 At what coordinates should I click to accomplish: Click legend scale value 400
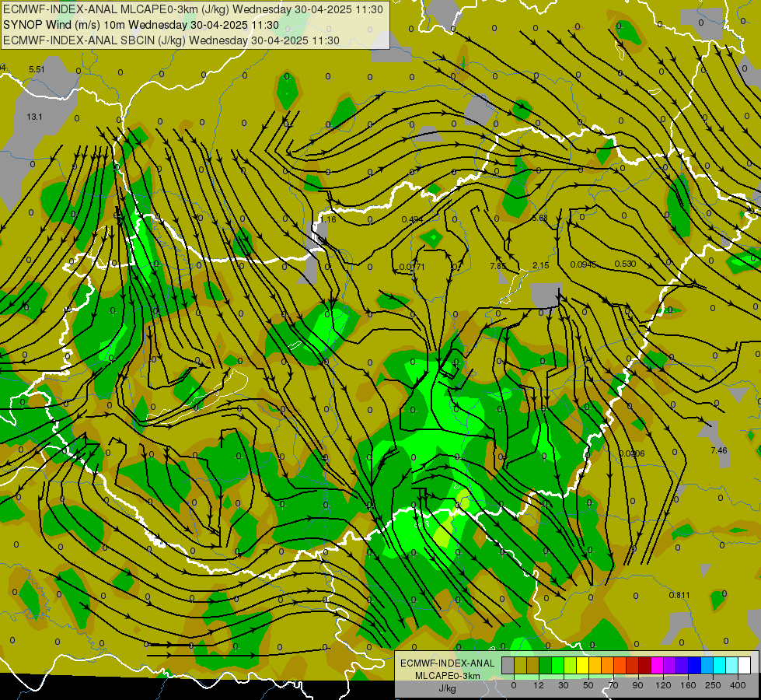738,685
